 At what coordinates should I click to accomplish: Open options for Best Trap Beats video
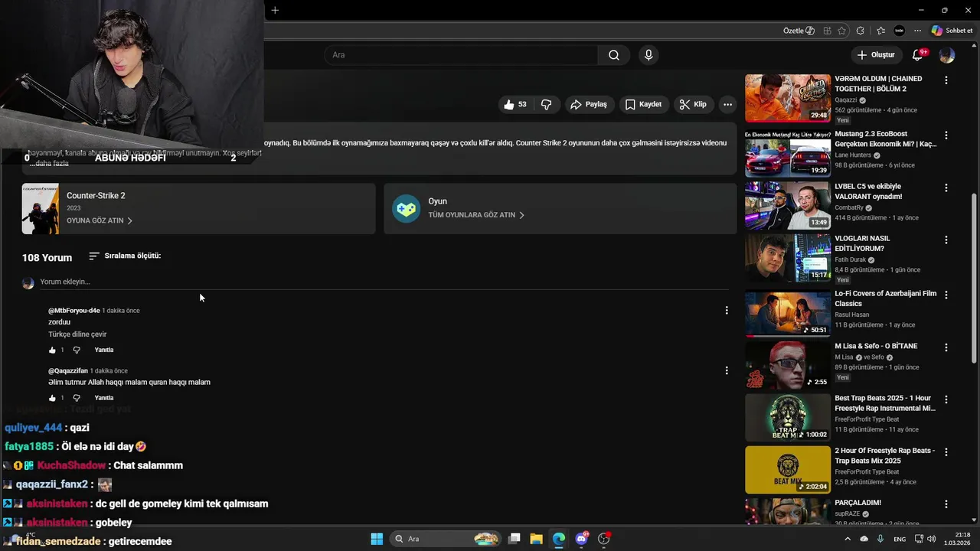click(946, 399)
